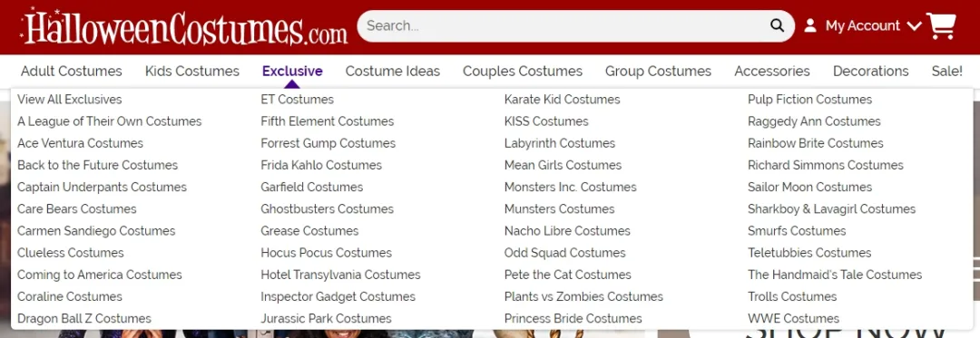
Task: Select Raggedy Ann Costumes
Action: point(814,121)
